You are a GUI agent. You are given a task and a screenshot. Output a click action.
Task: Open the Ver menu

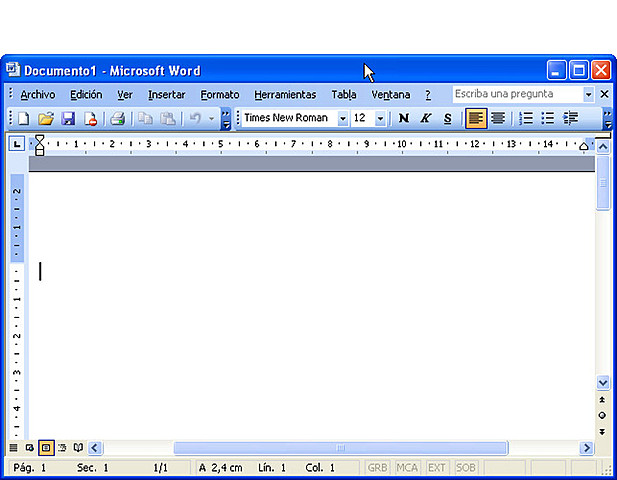click(125, 95)
